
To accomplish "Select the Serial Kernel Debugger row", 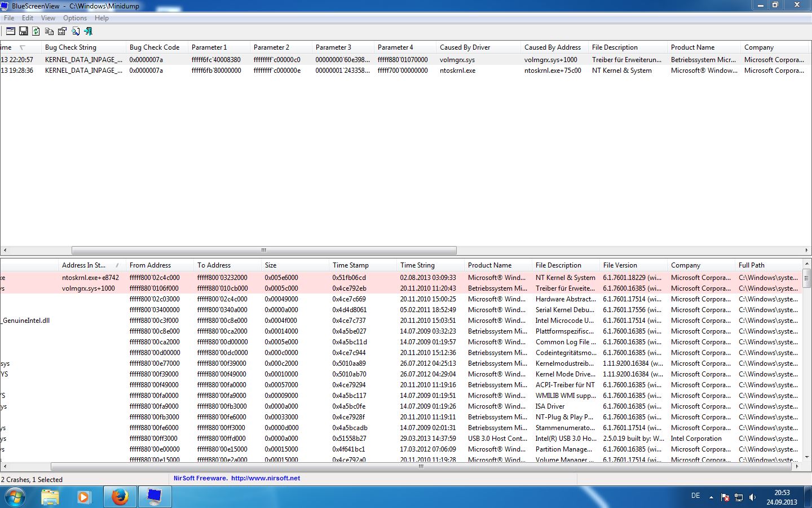I will [x=401, y=310].
